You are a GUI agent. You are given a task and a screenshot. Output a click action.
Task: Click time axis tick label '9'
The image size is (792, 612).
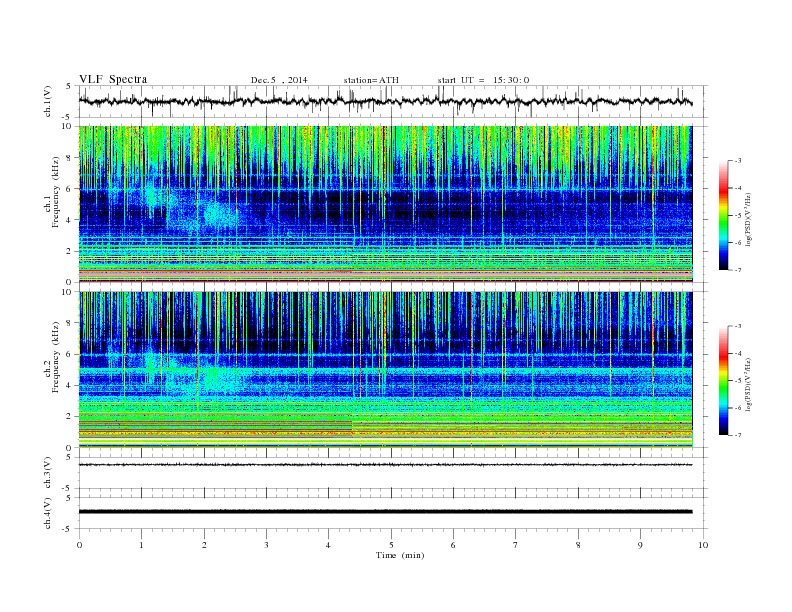(x=640, y=545)
